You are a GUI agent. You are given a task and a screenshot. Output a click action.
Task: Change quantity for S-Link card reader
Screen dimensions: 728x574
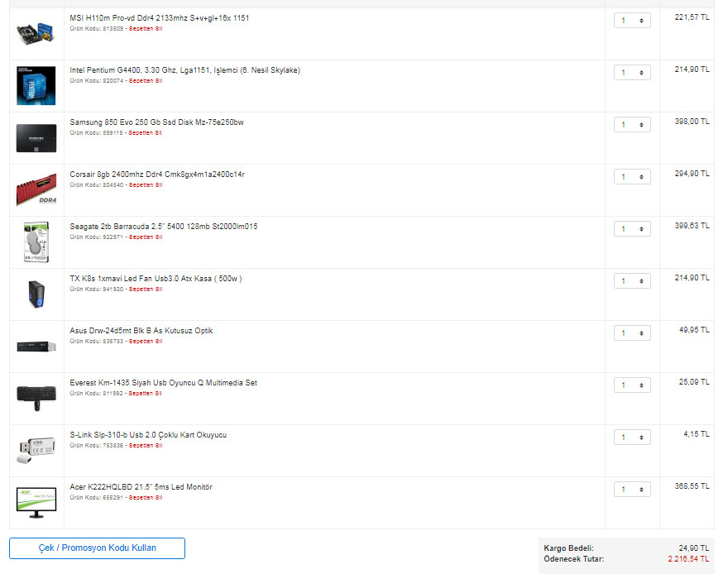coord(632,437)
